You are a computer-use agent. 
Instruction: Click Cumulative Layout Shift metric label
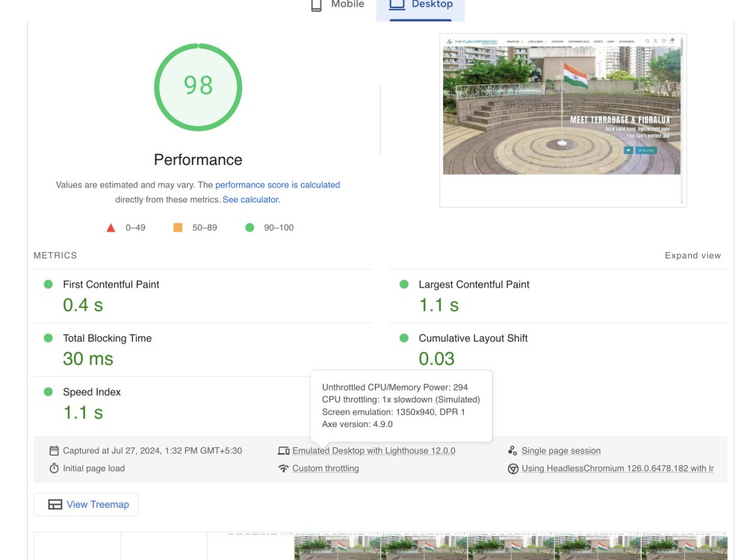click(473, 338)
